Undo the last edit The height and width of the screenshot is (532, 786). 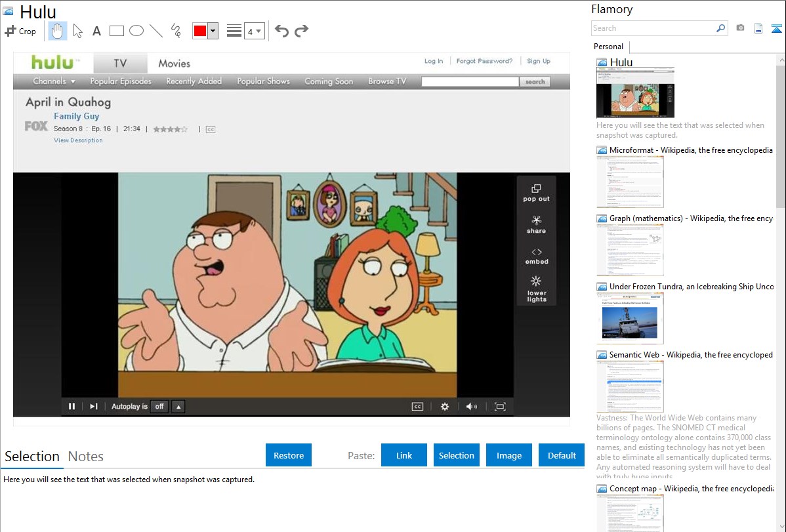tap(281, 31)
